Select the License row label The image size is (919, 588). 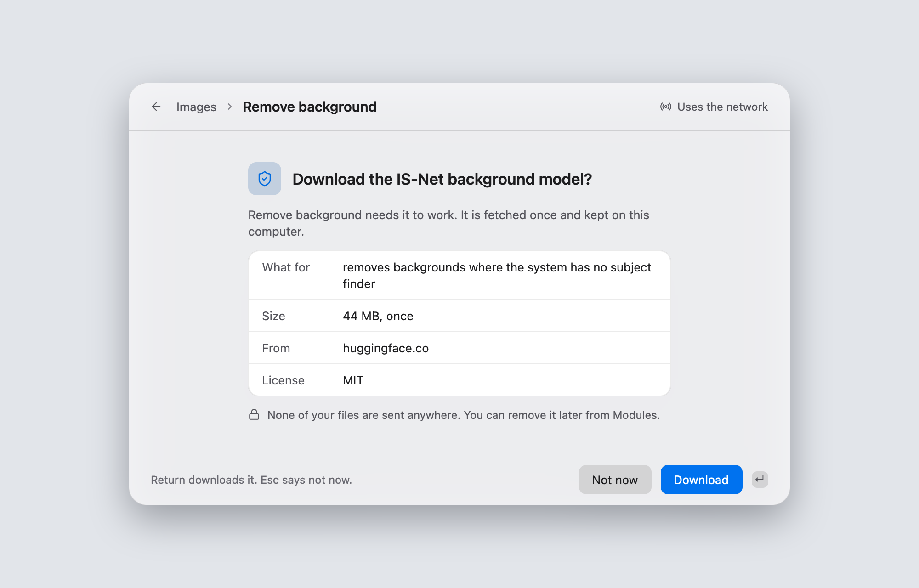[283, 380]
